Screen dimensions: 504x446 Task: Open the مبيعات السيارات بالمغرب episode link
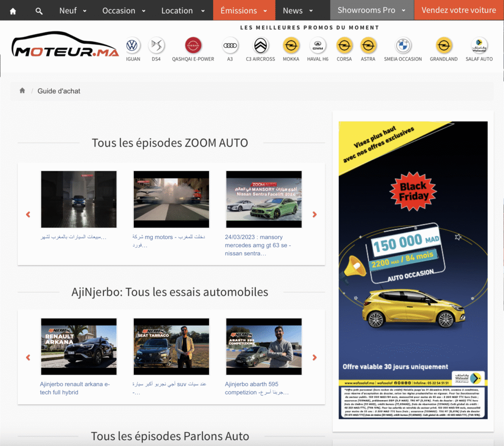(x=73, y=237)
